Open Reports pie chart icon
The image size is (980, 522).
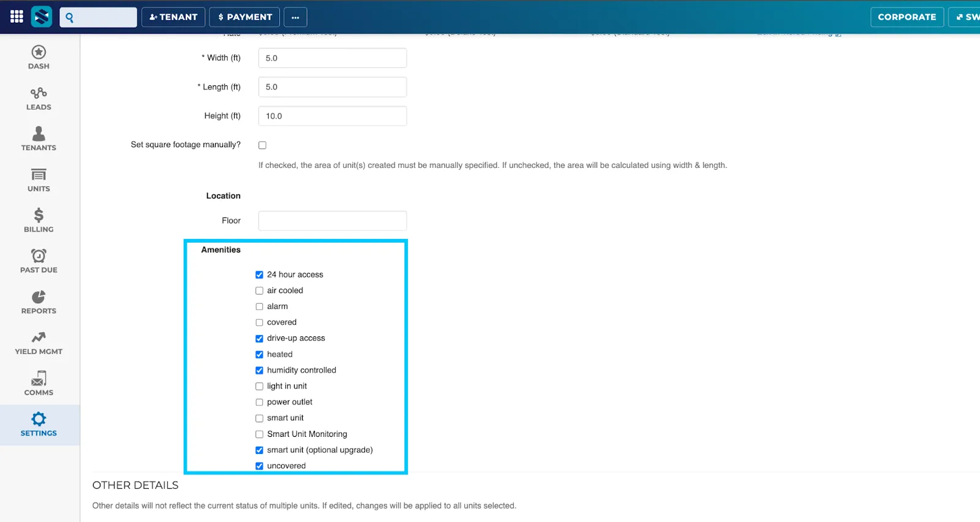[39, 297]
